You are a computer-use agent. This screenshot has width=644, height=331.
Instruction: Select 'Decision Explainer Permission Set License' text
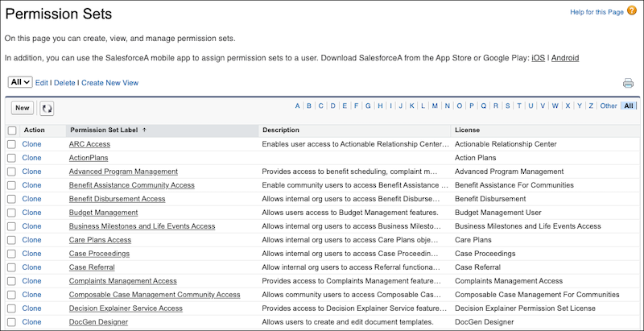[526, 308]
